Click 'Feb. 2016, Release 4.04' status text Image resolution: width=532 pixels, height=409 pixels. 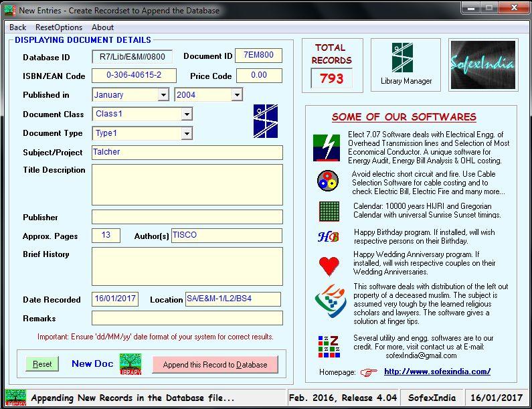pos(343,398)
